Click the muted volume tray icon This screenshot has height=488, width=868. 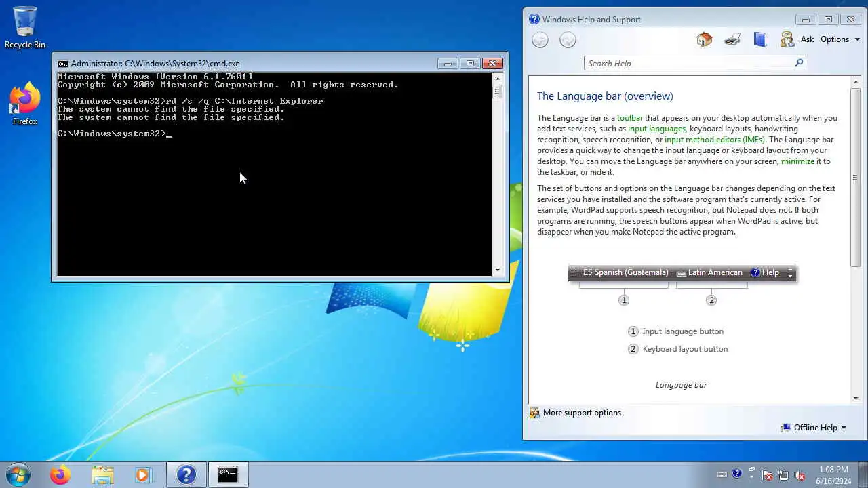click(x=800, y=474)
